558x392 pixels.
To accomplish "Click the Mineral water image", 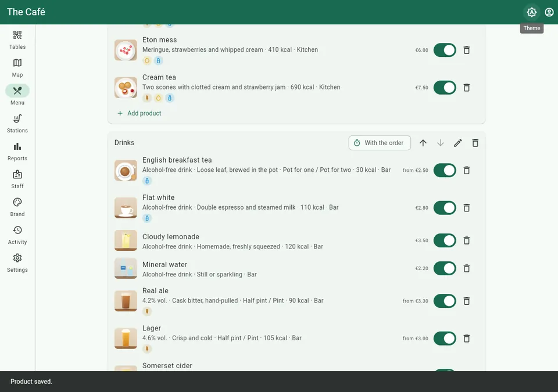I will point(126,268).
